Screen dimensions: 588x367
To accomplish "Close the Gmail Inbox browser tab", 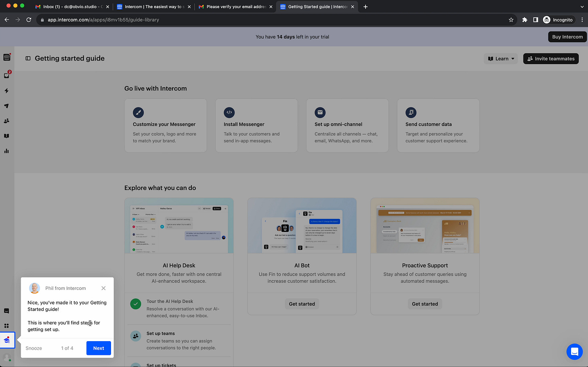I will [107, 7].
